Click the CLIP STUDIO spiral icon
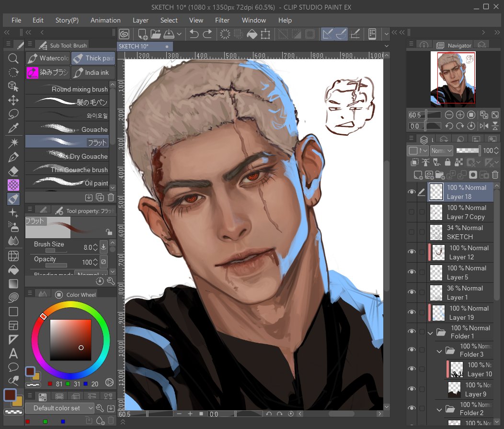This screenshot has height=429, width=504. pyautogui.click(x=124, y=34)
